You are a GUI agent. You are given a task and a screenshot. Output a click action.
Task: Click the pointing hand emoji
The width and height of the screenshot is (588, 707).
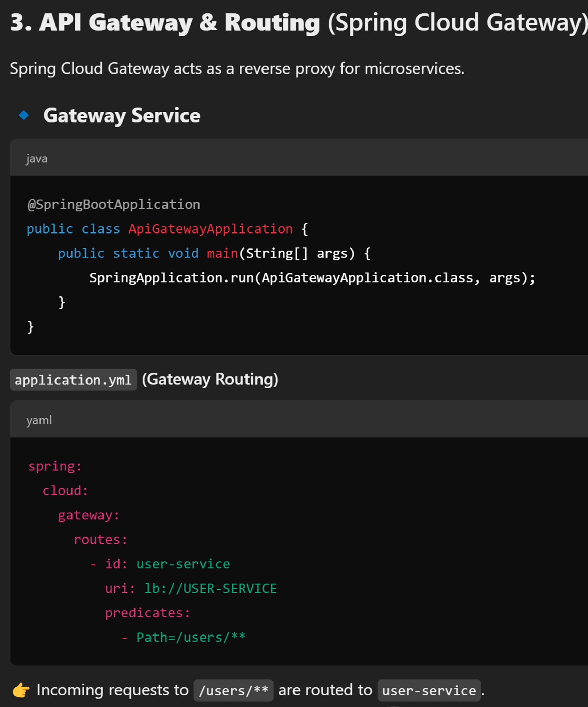[x=21, y=690]
